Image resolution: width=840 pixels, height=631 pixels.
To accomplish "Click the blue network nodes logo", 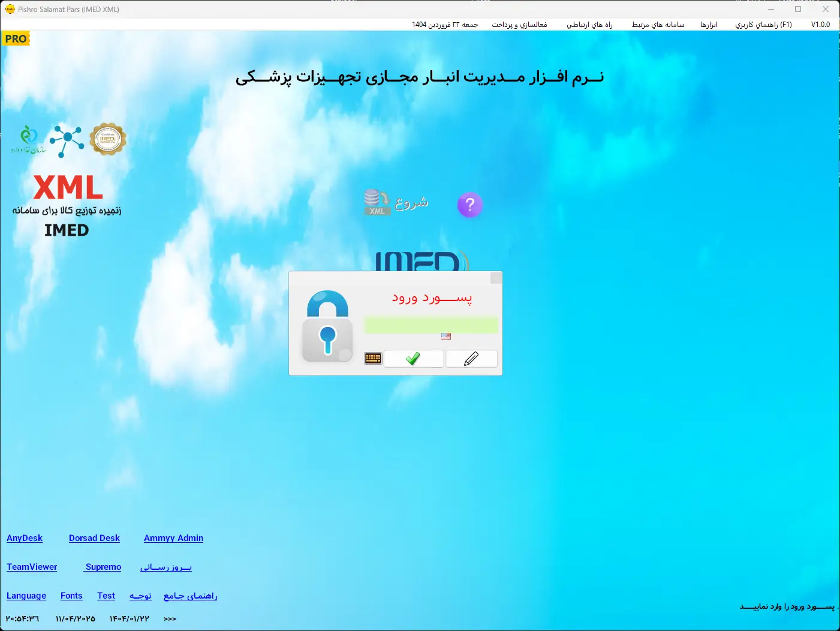I will [67, 141].
